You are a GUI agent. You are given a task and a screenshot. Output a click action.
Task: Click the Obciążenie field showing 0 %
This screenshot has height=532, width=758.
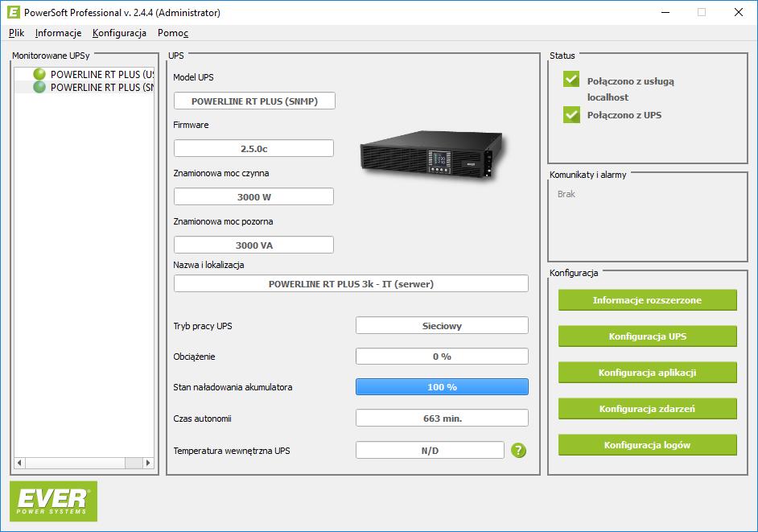tap(442, 357)
